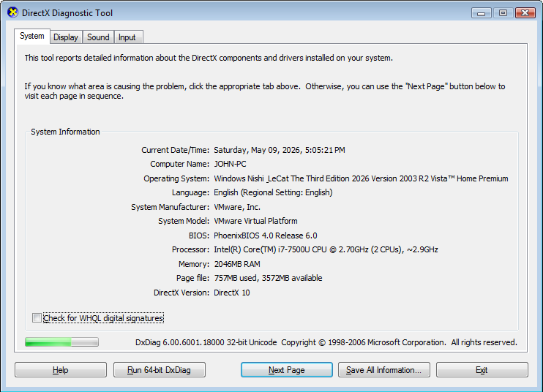Click Run 64-bit DxDiag button
Viewport: 543px width, 392px height.
pos(160,370)
